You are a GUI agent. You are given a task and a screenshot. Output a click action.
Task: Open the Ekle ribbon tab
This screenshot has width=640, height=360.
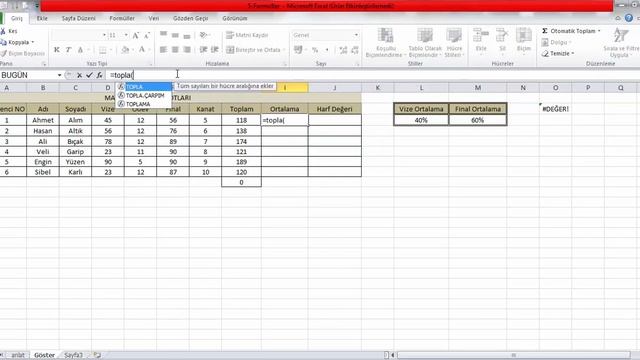pos(42,18)
